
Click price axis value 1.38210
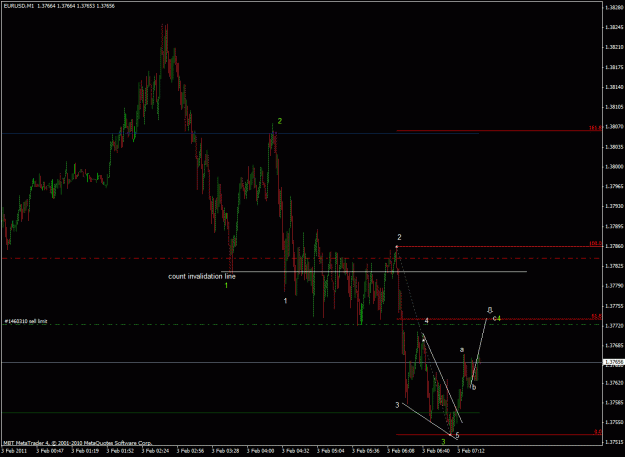612,47
